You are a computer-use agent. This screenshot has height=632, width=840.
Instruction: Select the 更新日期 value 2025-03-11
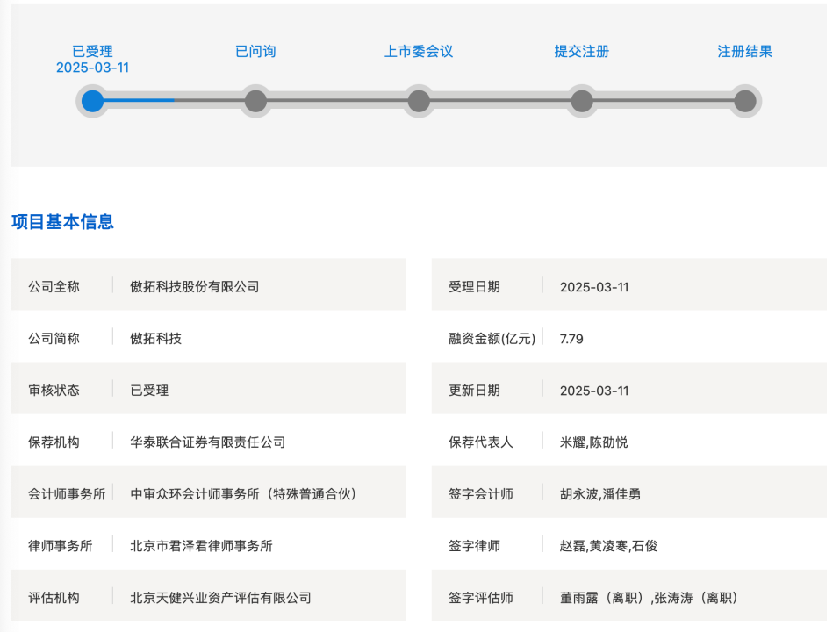coord(594,391)
